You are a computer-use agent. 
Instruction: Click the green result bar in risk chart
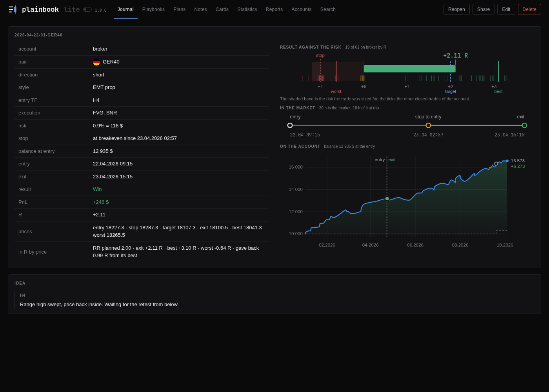click(409, 69)
